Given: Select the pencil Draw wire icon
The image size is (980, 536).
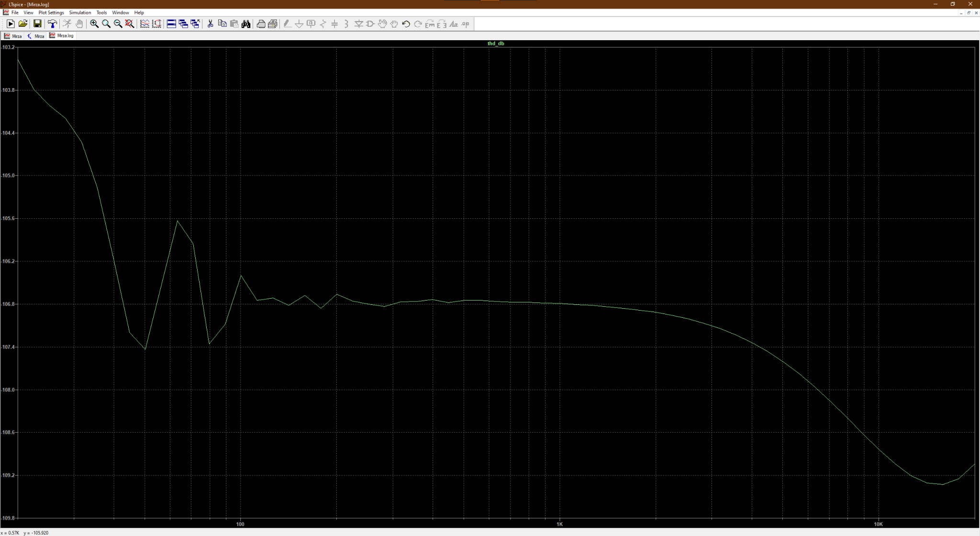Looking at the screenshot, I should pos(288,24).
